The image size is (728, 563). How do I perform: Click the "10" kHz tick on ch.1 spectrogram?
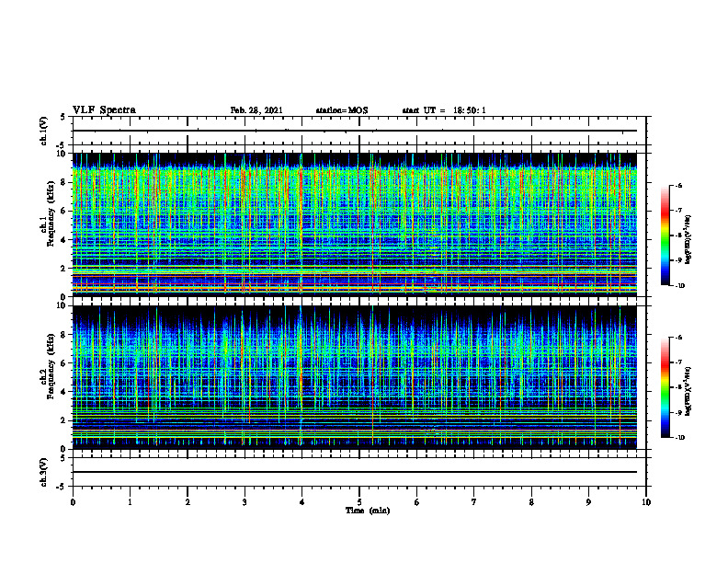coord(63,154)
